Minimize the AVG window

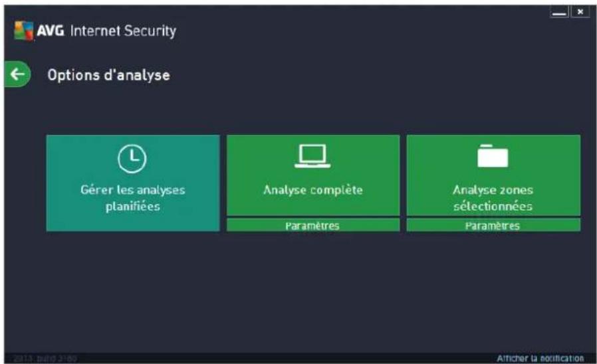coord(559,12)
